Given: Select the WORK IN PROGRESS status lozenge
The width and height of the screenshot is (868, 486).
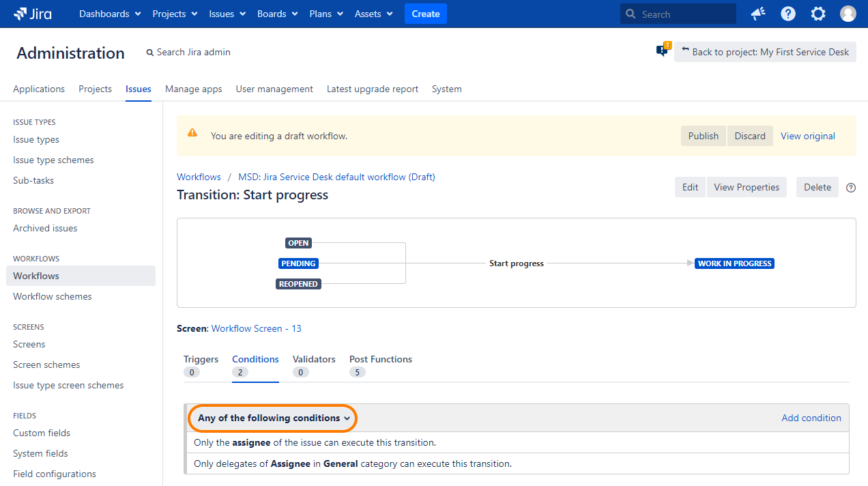Looking at the screenshot, I should (734, 263).
